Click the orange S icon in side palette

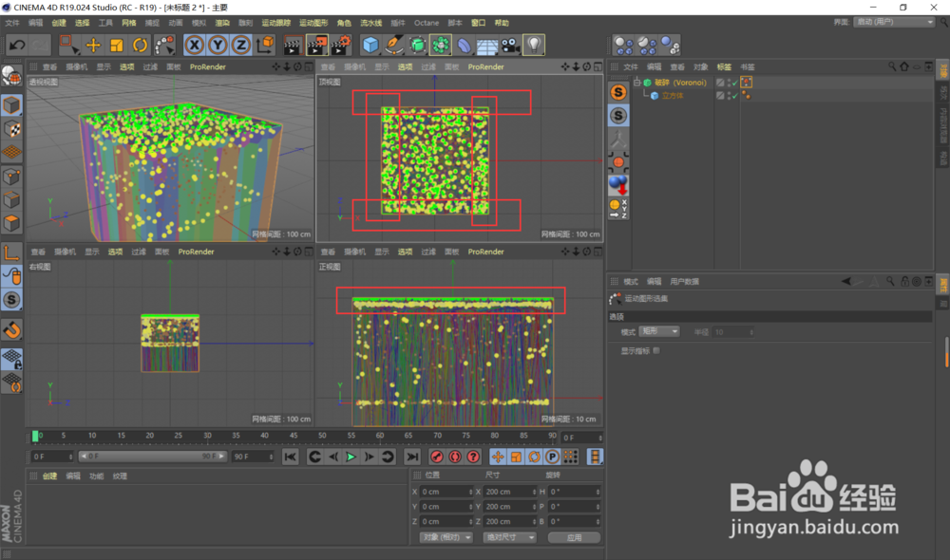tap(618, 92)
